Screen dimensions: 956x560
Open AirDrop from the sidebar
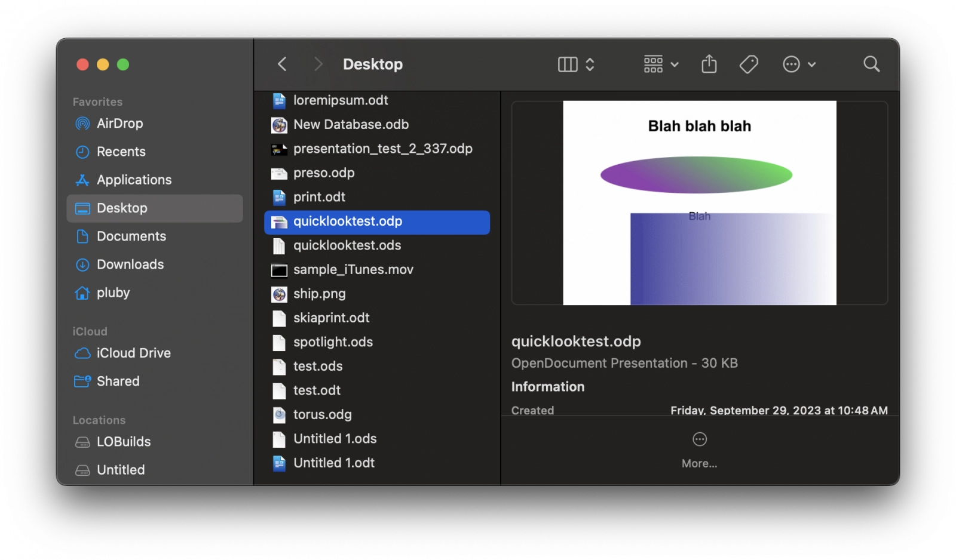[x=119, y=124]
